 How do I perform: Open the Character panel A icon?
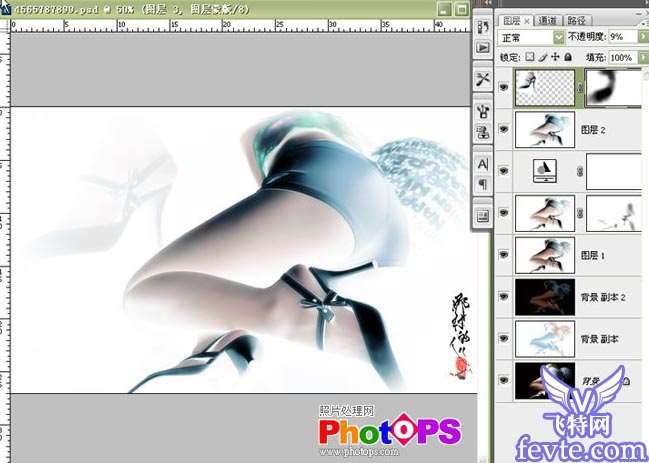[483, 164]
